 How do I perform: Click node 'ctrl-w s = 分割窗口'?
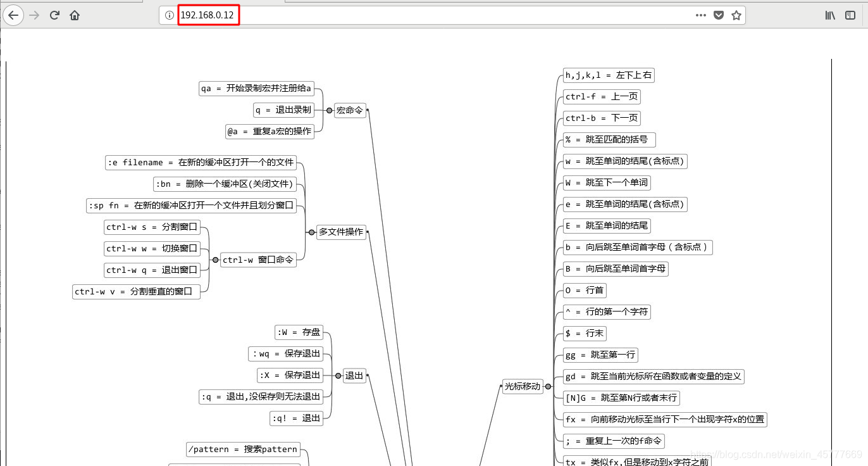(x=152, y=227)
